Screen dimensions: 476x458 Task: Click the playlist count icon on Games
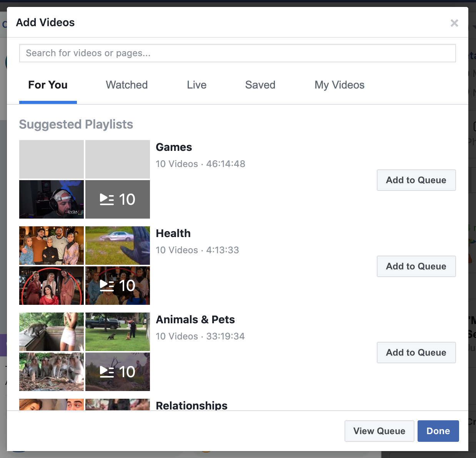(118, 199)
